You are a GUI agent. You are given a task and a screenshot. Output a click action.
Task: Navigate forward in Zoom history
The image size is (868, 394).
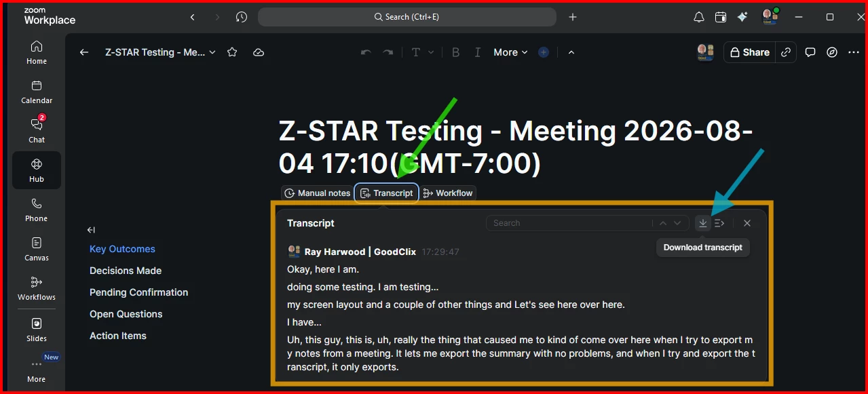pyautogui.click(x=217, y=17)
